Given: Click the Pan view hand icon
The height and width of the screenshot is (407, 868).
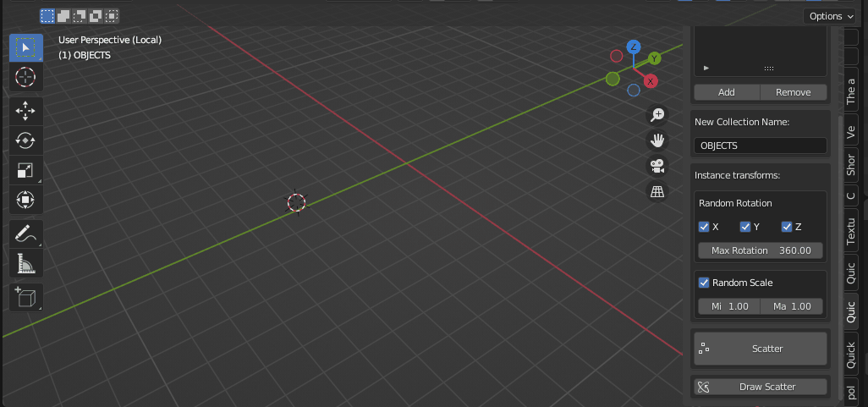Looking at the screenshot, I should pyautogui.click(x=657, y=140).
